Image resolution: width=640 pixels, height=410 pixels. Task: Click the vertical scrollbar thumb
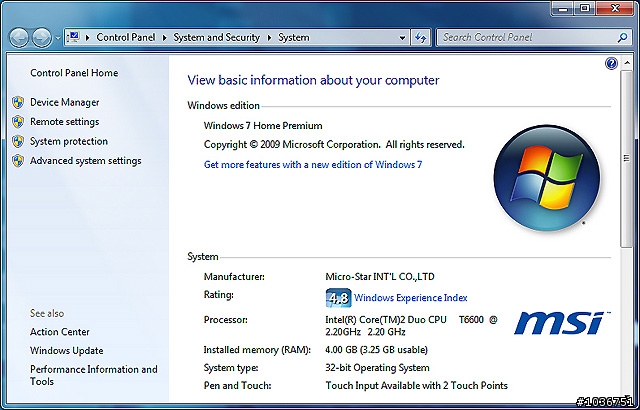[627, 158]
